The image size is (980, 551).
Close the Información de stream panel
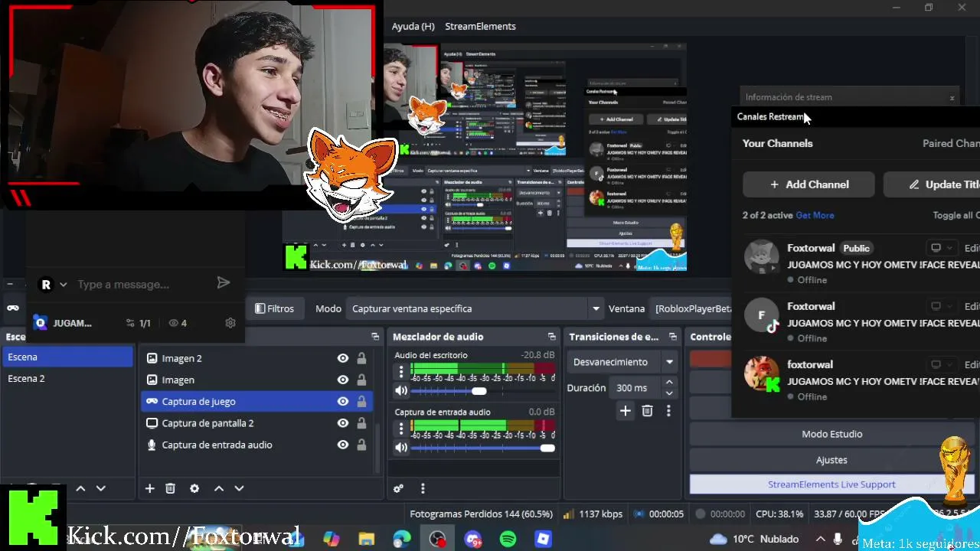pos(952,98)
